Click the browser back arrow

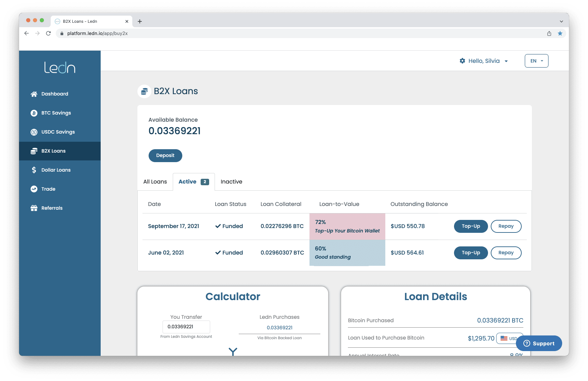click(x=27, y=33)
